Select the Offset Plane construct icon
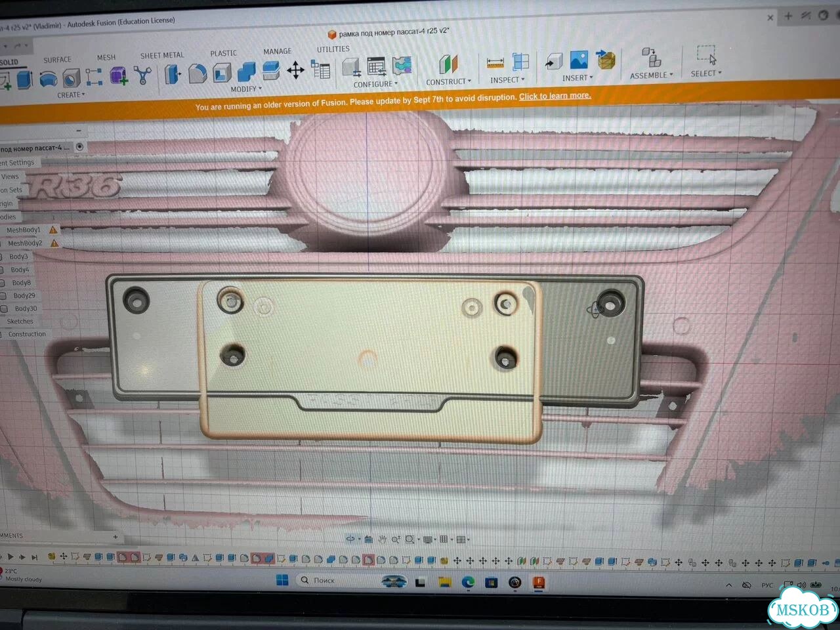This screenshot has width=840, height=630. tap(448, 65)
